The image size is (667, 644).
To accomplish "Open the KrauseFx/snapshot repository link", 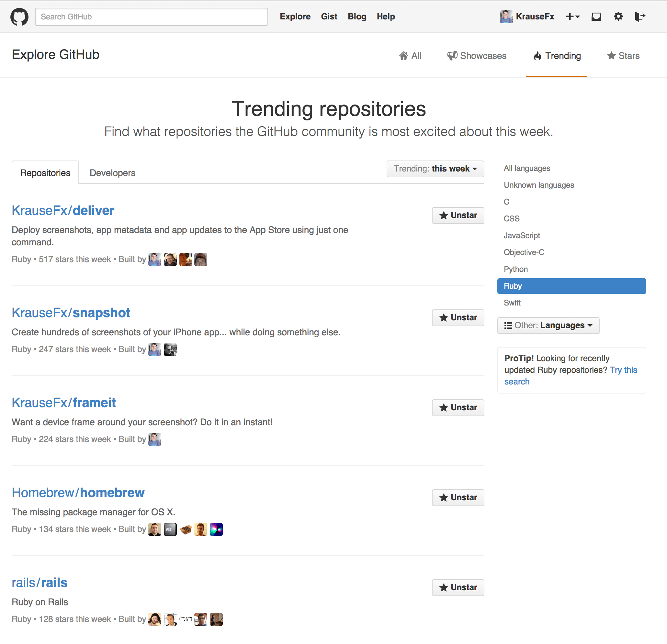I will pyautogui.click(x=71, y=313).
